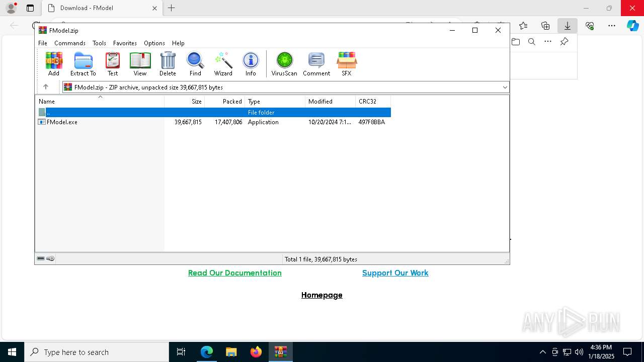
Task: Open the Comment tool
Action: point(316,64)
